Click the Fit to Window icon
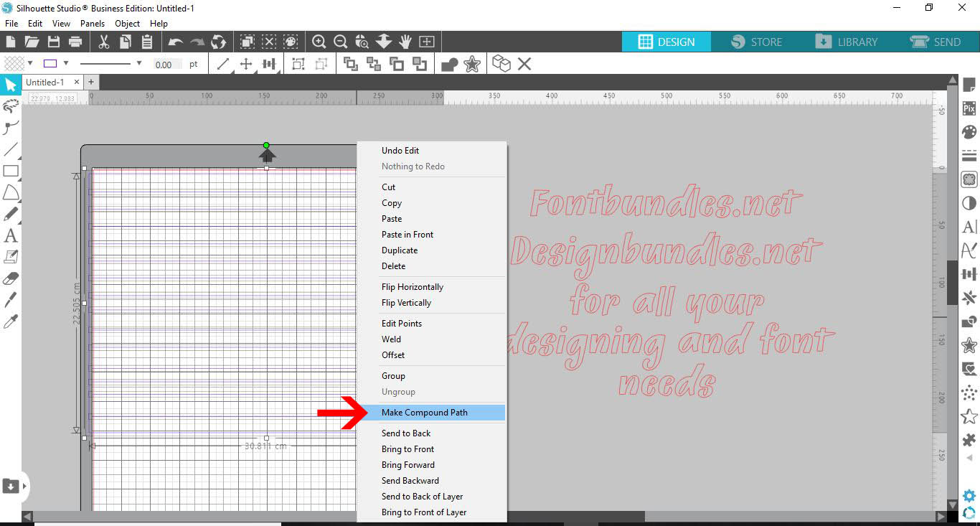980x526 pixels. pos(427,42)
